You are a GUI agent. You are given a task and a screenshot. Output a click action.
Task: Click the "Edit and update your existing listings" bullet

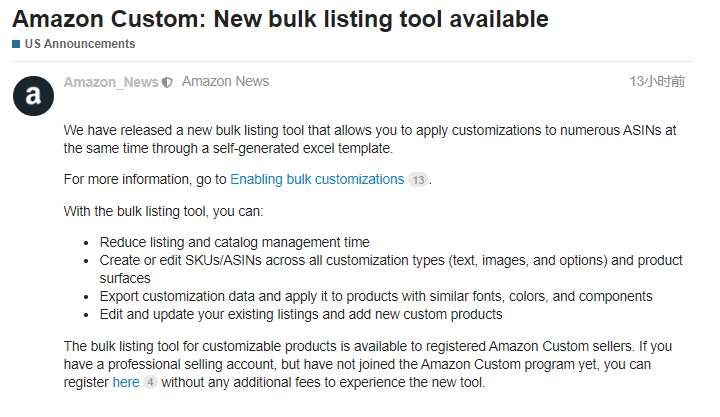click(300, 314)
